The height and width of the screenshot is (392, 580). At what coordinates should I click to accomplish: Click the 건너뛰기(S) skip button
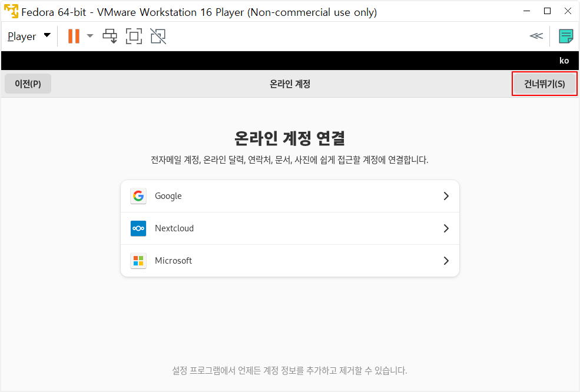pyautogui.click(x=545, y=84)
